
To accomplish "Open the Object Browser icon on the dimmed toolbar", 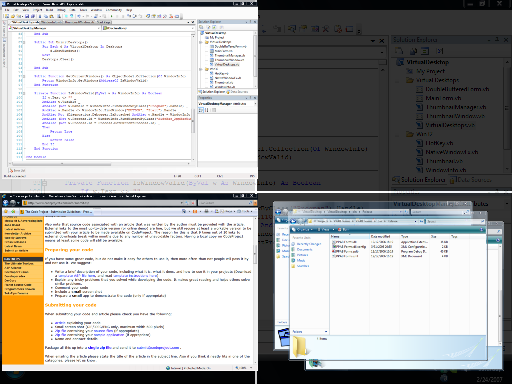I will pyautogui.click(x=315, y=29).
